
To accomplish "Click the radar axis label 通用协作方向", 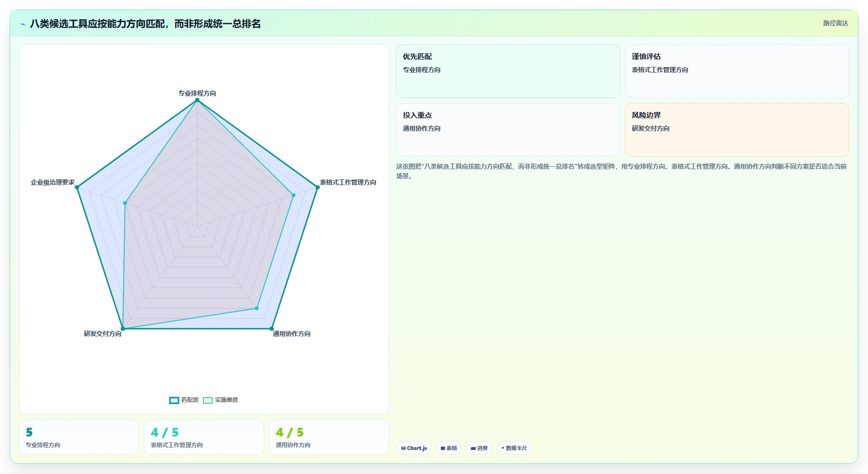I will (292, 334).
